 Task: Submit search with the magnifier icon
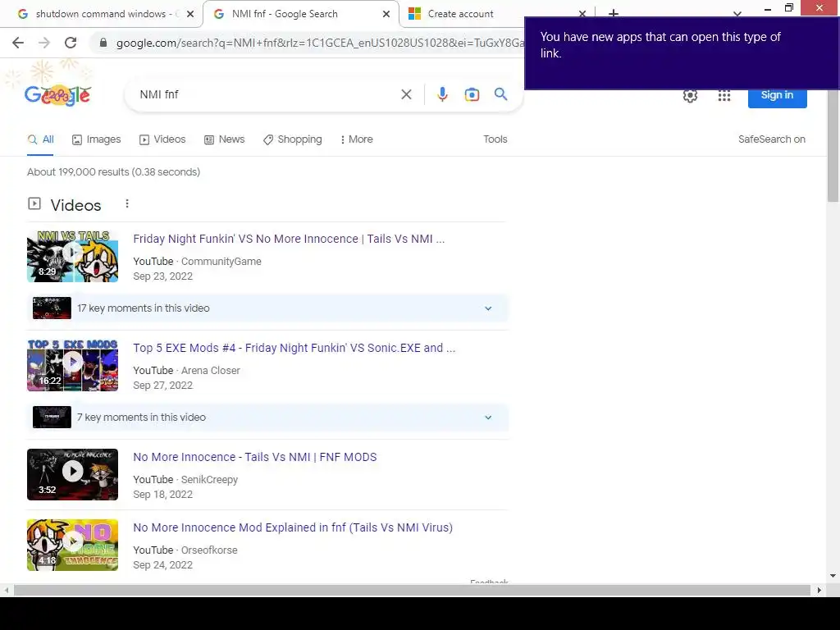coord(500,94)
